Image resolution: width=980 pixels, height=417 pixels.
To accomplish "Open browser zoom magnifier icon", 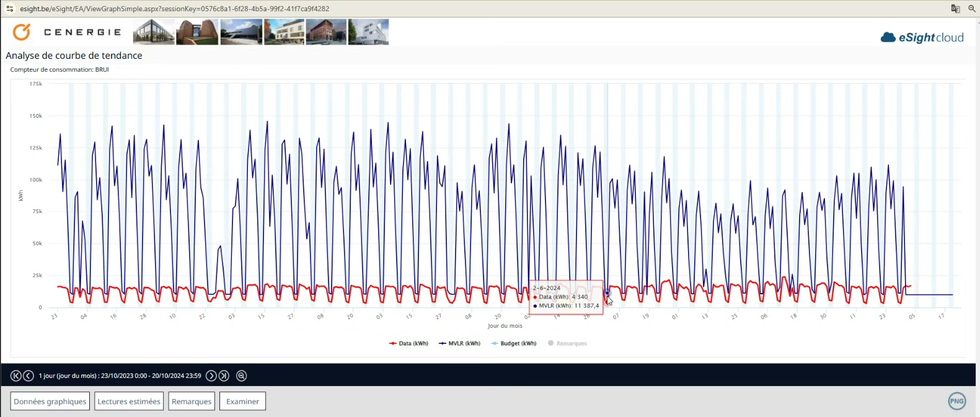I will click(972, 9).
